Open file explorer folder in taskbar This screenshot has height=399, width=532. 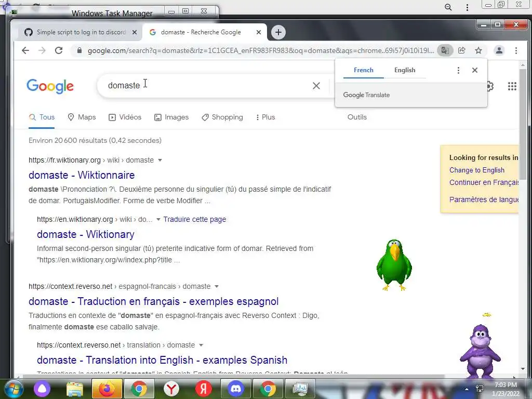[x=75, y=389]
